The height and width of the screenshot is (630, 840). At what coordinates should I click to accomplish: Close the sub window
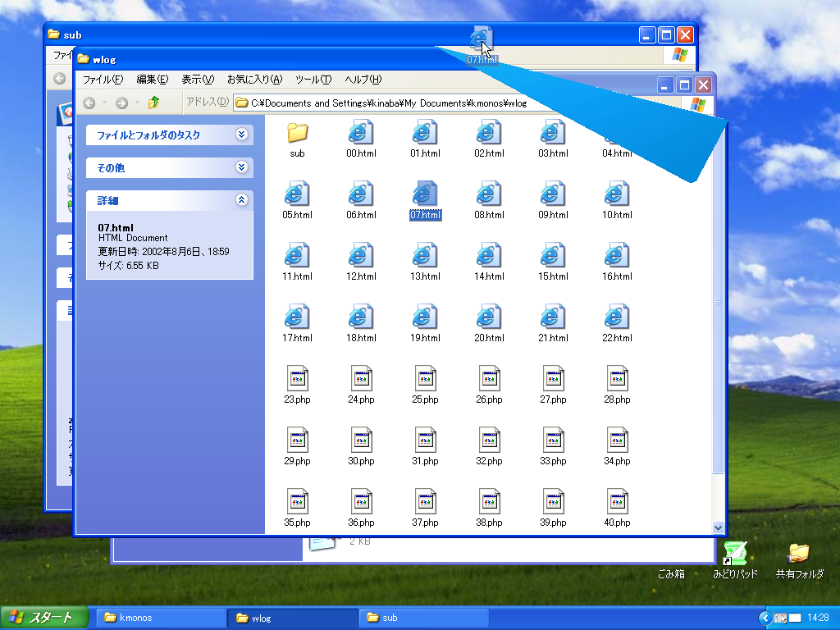click(685, 35)
